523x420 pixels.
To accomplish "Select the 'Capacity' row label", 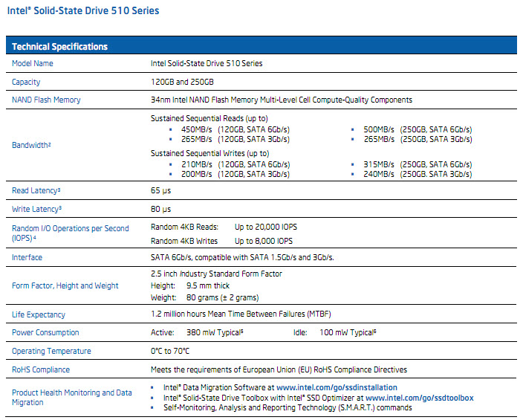I will point(26,82).
